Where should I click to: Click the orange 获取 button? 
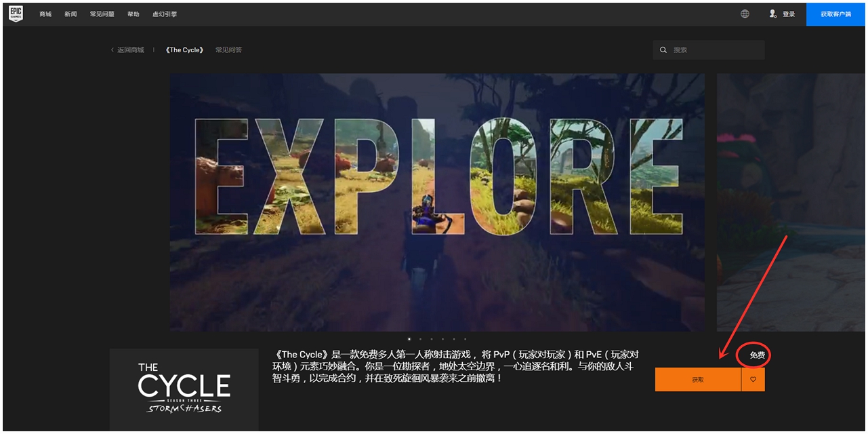[698, 379]
